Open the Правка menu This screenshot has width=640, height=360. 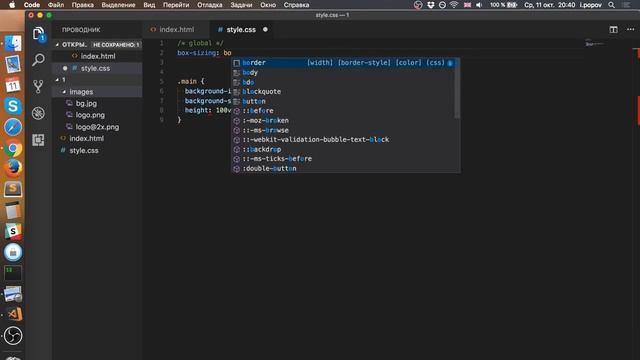(83, 5)
